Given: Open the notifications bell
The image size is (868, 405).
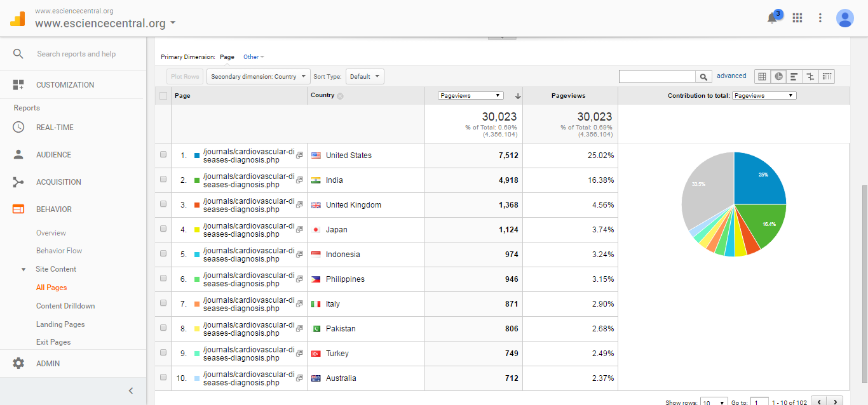Looking at the screenshot, I should tap(772, 18).
